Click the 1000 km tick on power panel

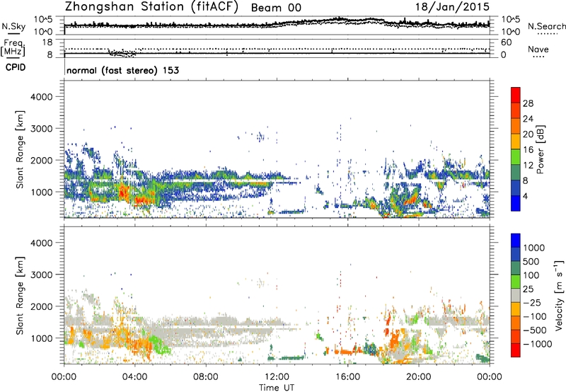42,192
